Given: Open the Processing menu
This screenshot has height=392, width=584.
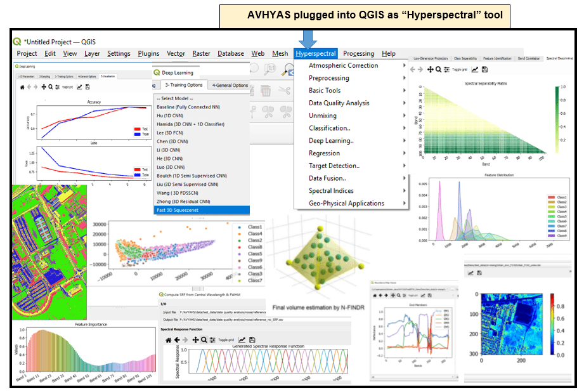Looking at the screenshot, I should click(x=358, y=54).
